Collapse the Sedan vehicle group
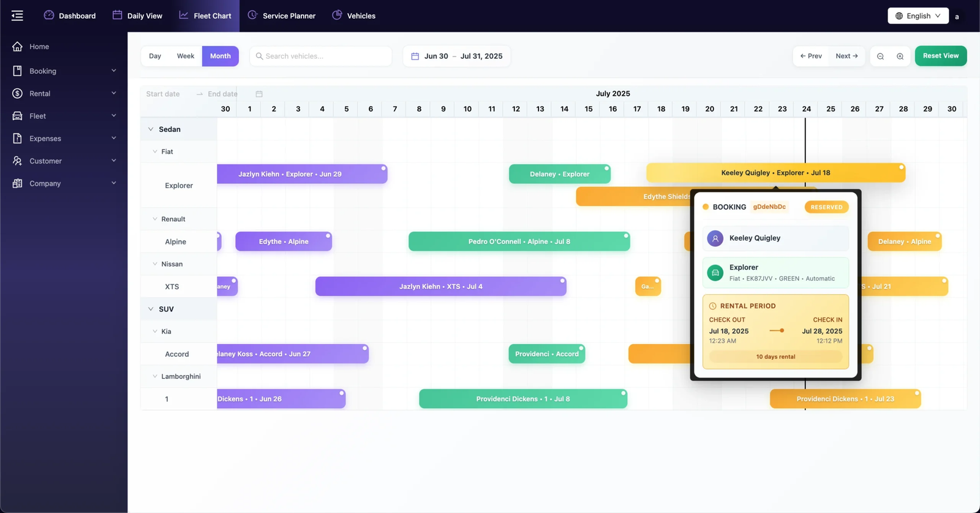 [x=151, y=129]
